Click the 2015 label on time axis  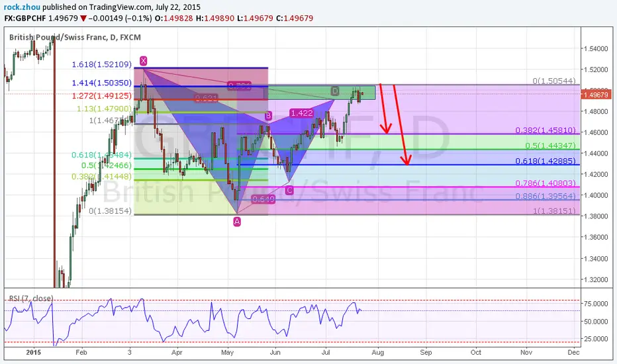click(x=34, y=352)
